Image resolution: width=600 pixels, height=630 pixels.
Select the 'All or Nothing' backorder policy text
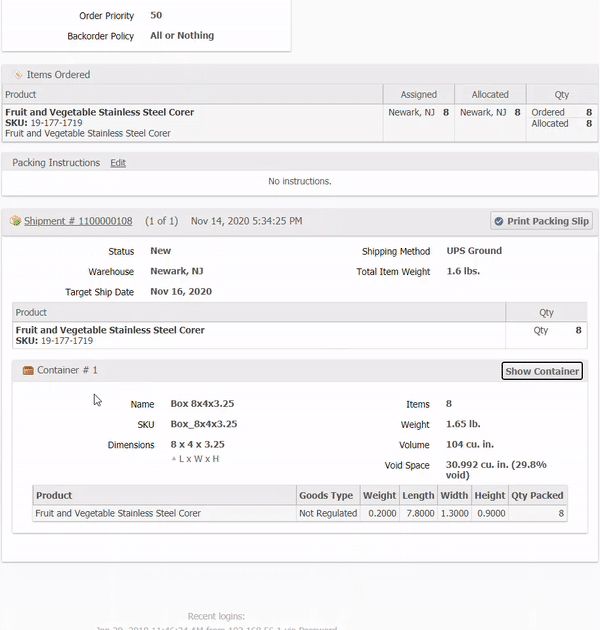(x=182, y=35)
